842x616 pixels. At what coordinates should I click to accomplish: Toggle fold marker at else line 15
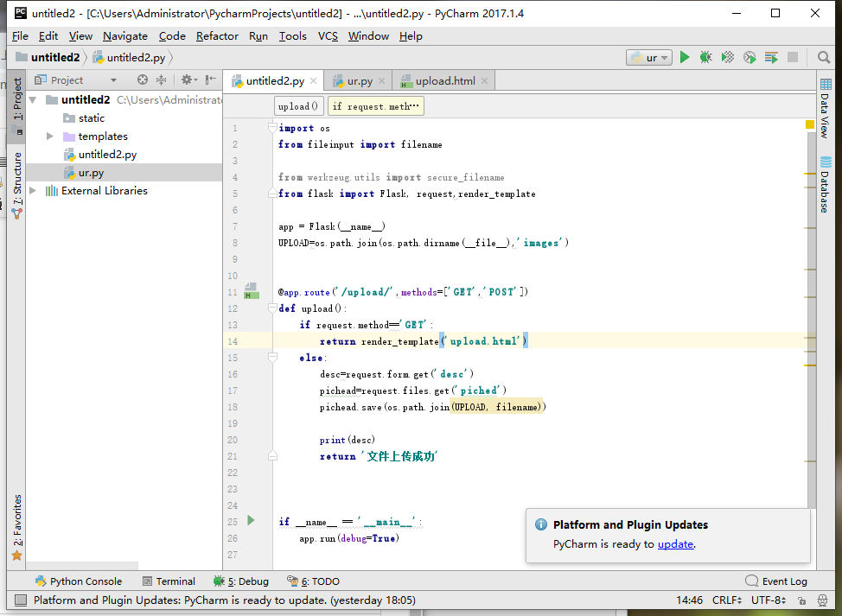pos(273,358)
